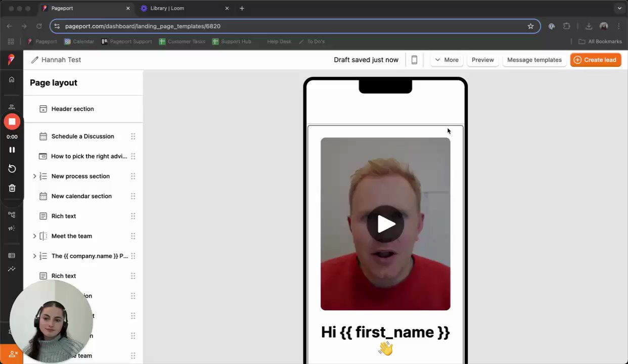Click drag handle for Meet the team
Screen dimensions: 628x364
pyautogui.click(x=133, y=236)
